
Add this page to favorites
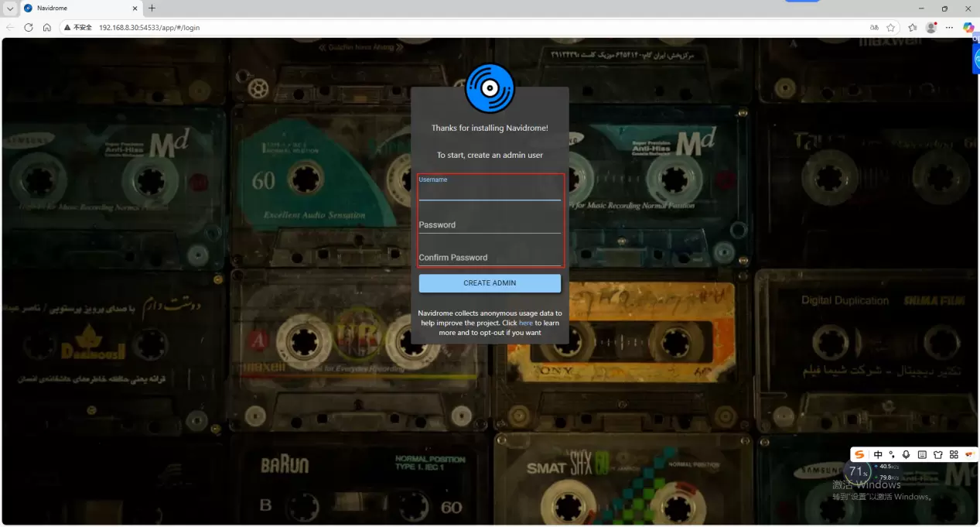pos(891,27)
